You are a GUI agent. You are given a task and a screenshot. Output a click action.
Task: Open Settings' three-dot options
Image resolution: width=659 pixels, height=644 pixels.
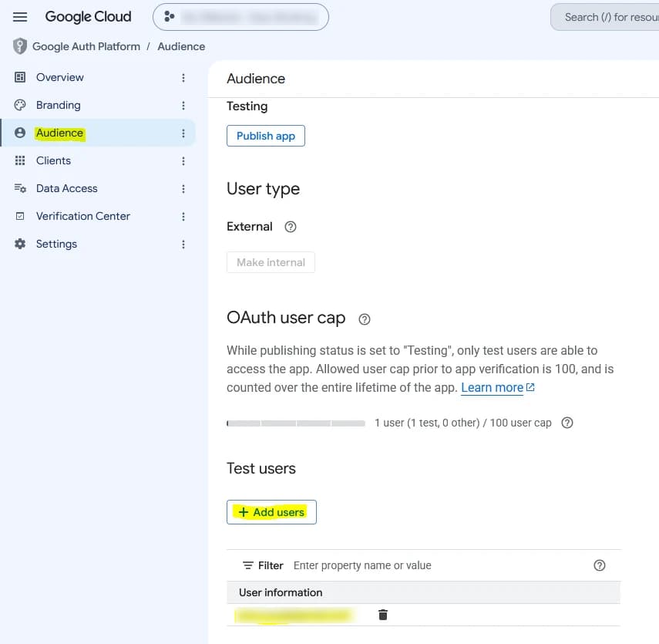click(x=183, y=244)
